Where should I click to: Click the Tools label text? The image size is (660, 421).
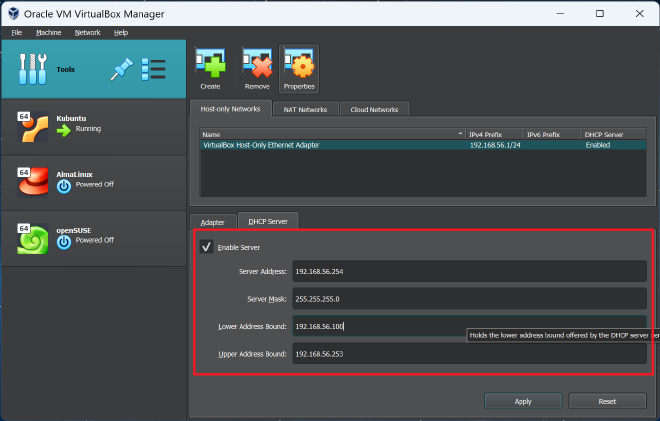[x=65, y=69]
